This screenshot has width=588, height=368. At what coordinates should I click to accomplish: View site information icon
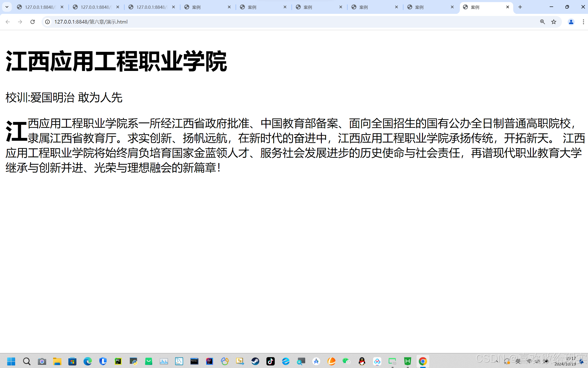[x=48, y=22]
